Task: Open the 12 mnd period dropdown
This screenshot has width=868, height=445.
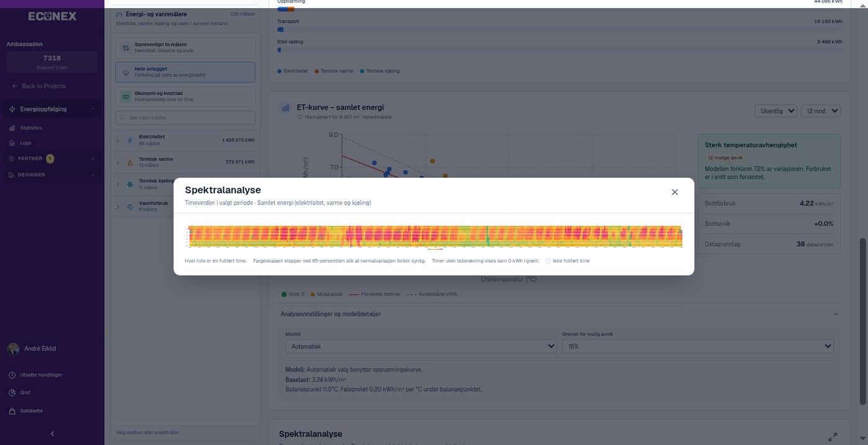Action: coord(820,111)
